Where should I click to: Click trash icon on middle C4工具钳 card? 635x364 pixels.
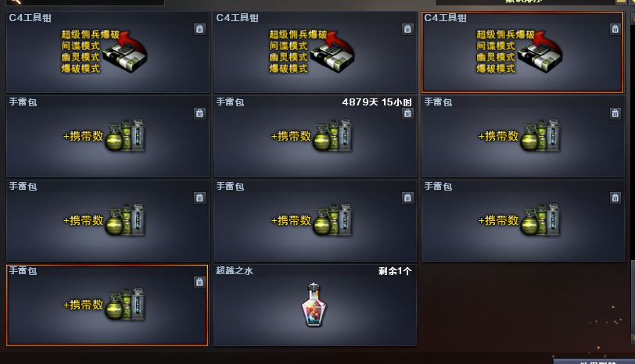point(407,29)
